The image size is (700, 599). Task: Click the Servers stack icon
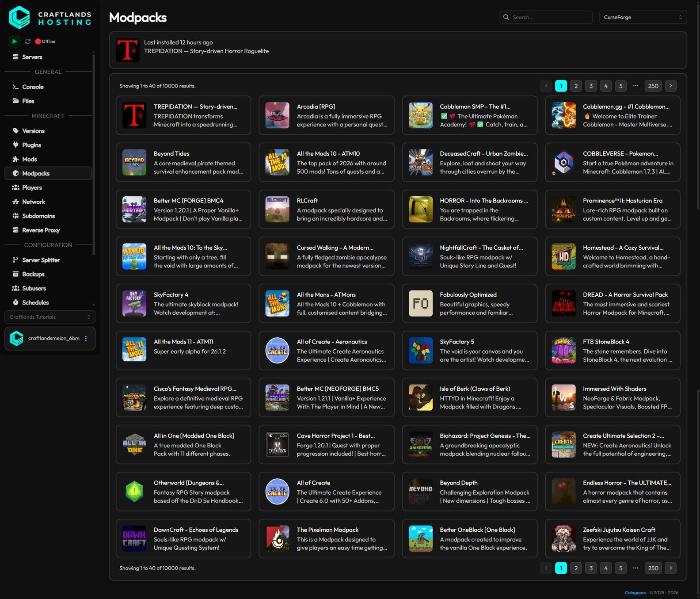(x=15, y=57)
